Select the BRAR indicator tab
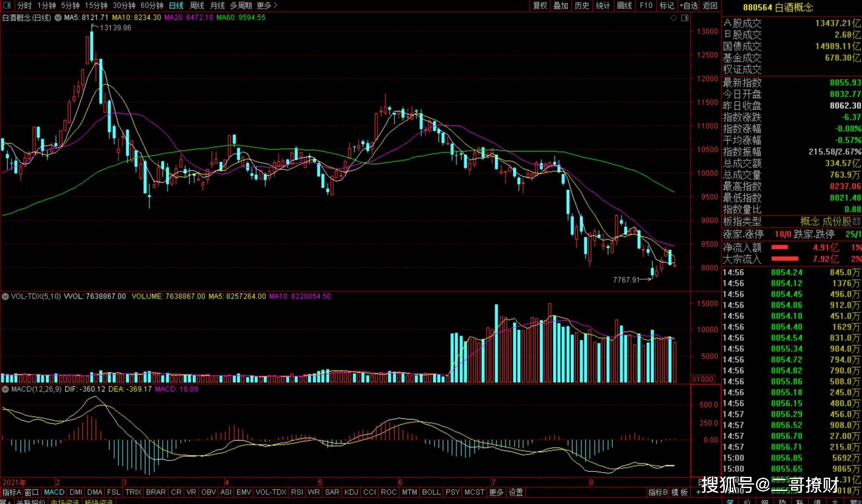 pos(156,492)
